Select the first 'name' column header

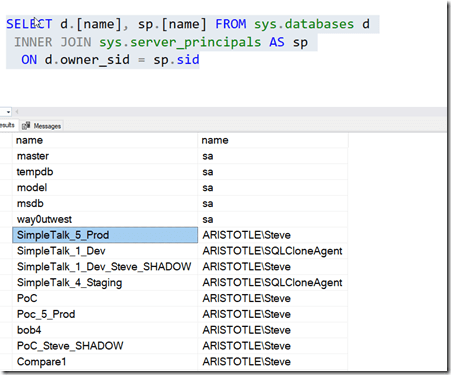point(105,140)
